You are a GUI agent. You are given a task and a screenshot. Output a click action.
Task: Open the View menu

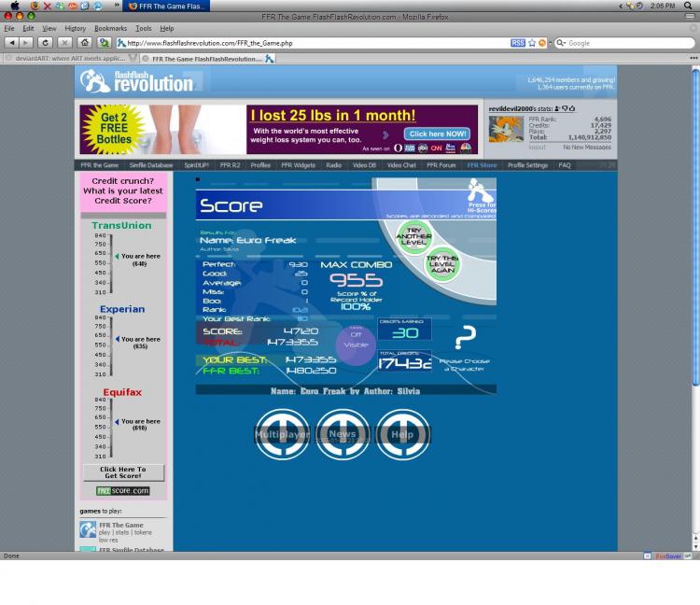49,28
